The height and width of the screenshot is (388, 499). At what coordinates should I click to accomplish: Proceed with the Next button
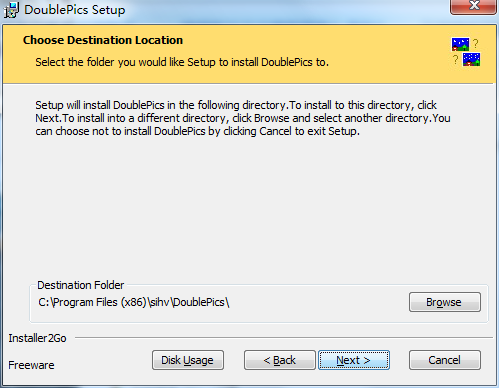[x=354, y=360]
